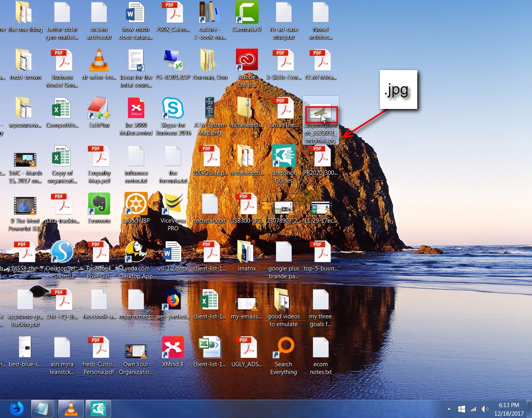The height and width of the screenshot is (418, 532).
Task: Select the StepShot Guides shortcut
Action: [x=283, y=157]
